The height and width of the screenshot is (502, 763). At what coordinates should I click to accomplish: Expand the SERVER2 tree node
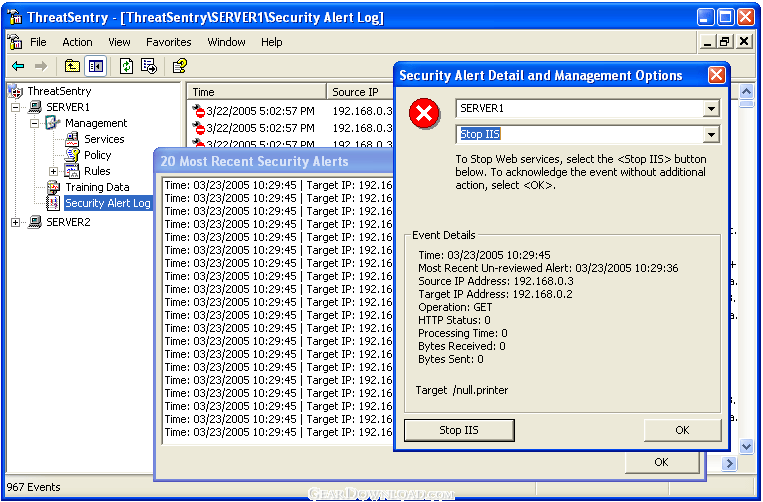16,222
